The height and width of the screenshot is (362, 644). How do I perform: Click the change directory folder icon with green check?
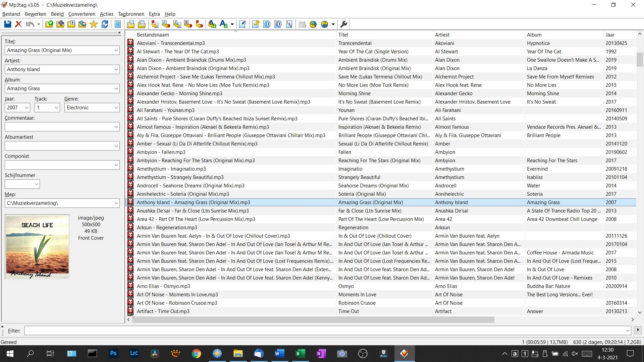49,24
